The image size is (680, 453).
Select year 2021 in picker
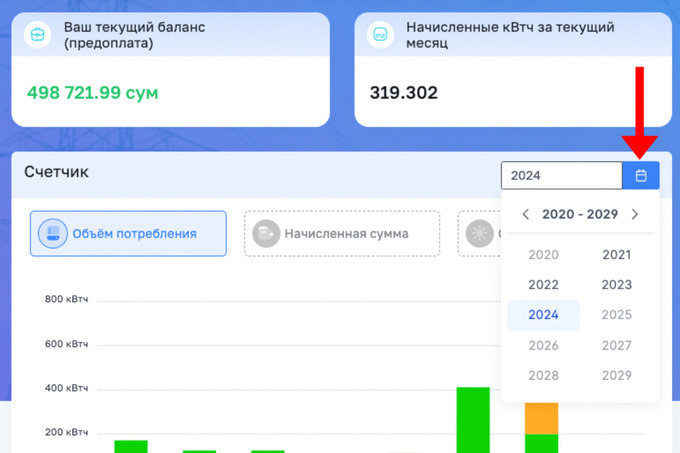616,254
